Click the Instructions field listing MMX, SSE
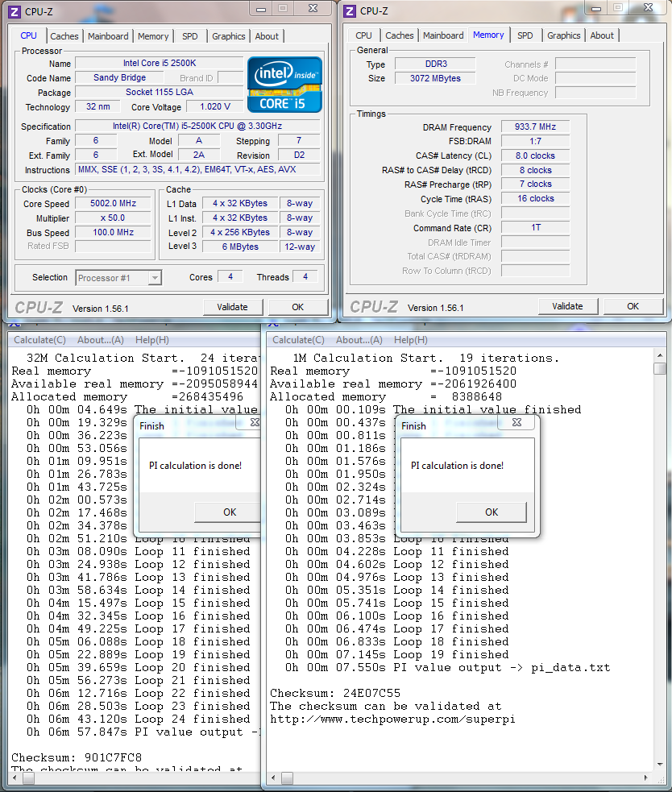The width and height of the screenshot is (672, 792). (197, 169)
